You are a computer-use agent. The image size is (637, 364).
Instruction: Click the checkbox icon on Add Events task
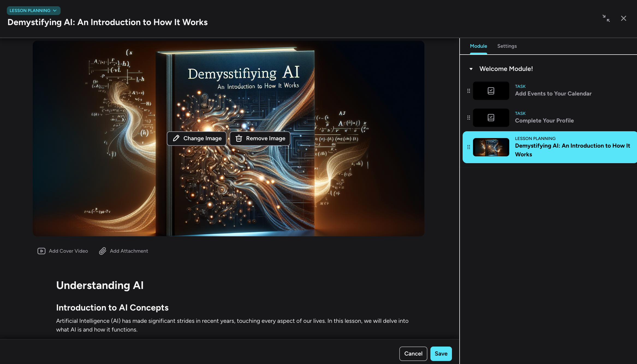tap(491, 91)
